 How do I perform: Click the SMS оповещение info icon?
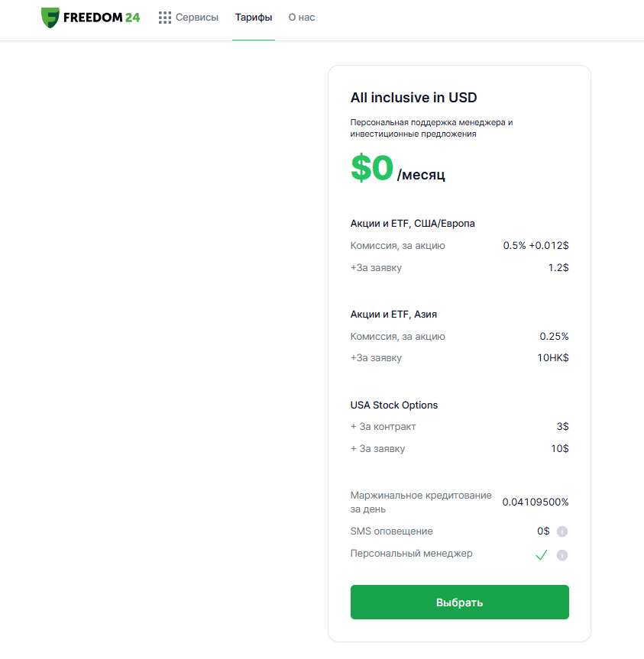pyautogui.click(x=562, y=531)
